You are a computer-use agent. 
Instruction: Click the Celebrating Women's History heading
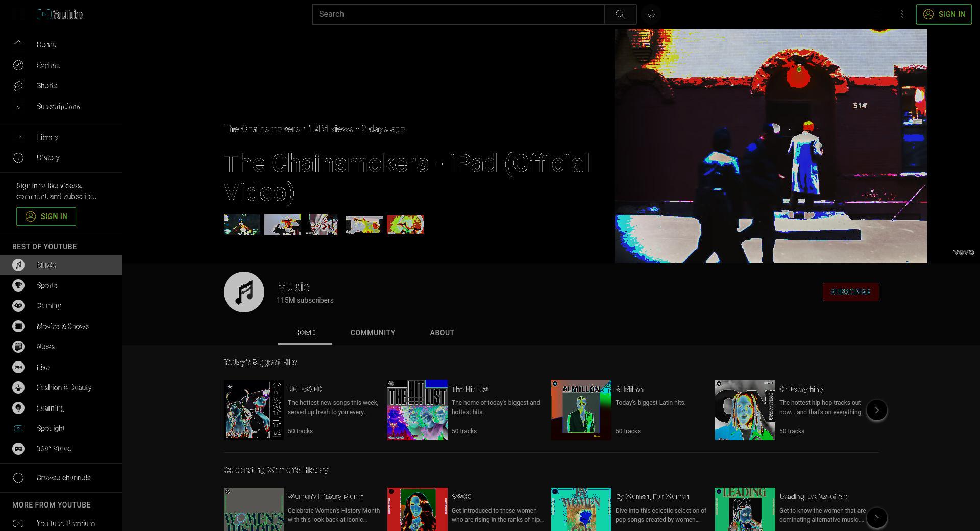coord(276,470)
